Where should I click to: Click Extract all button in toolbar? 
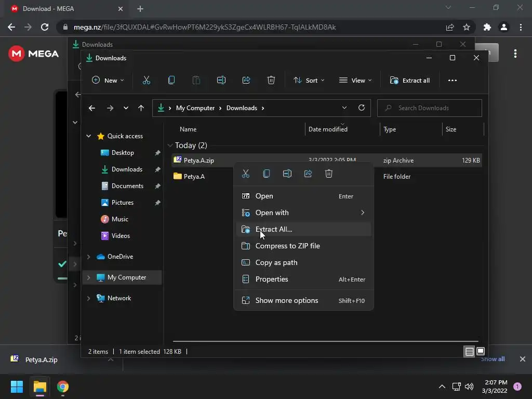coord(410,81)
